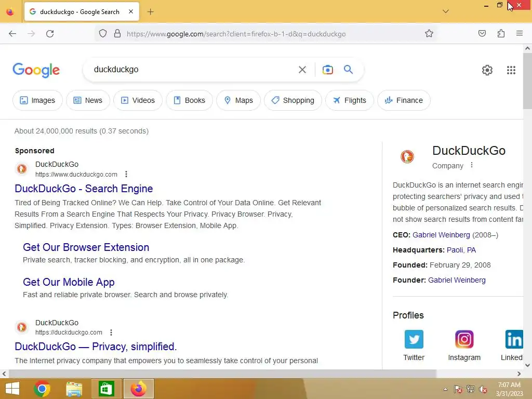View site security padlock info
The width and height of the screenshot is (532, 399).
click(117, 34)
